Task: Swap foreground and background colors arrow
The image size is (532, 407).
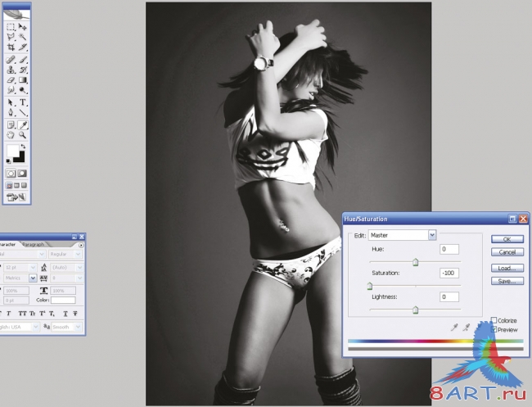Action: coord(24,148)
